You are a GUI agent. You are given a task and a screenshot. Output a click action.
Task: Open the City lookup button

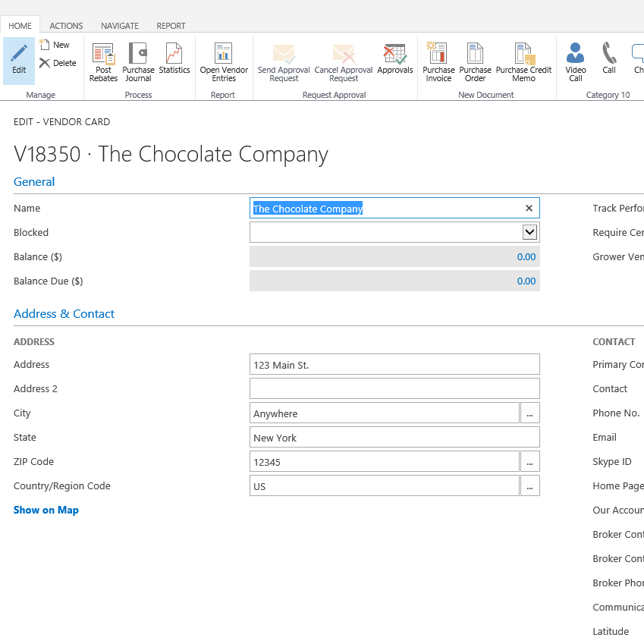pos(529,413)
